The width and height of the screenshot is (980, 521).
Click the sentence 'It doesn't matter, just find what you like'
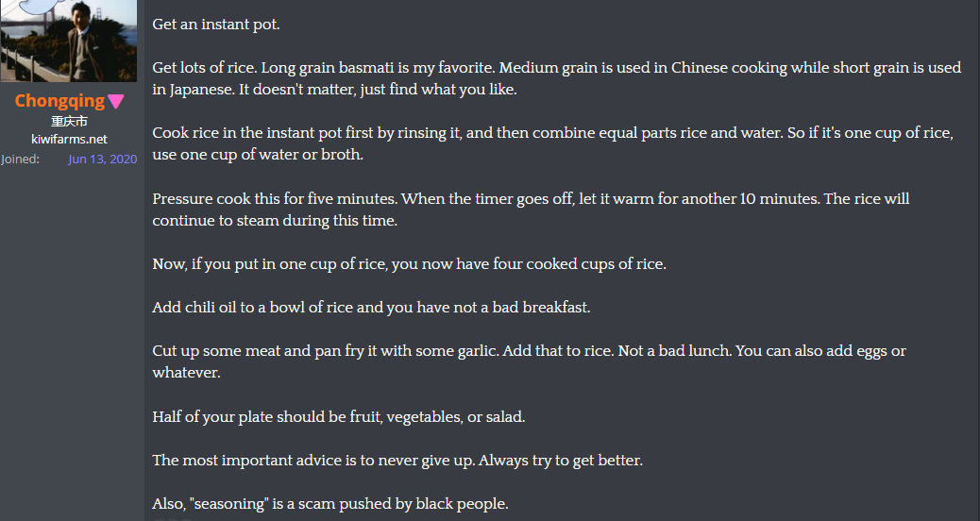[x=377, y=90]
